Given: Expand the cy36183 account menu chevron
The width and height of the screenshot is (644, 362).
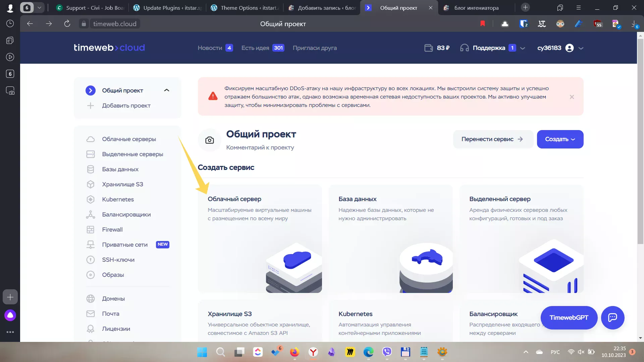Looking at the screenshot, I should (581, 48).
